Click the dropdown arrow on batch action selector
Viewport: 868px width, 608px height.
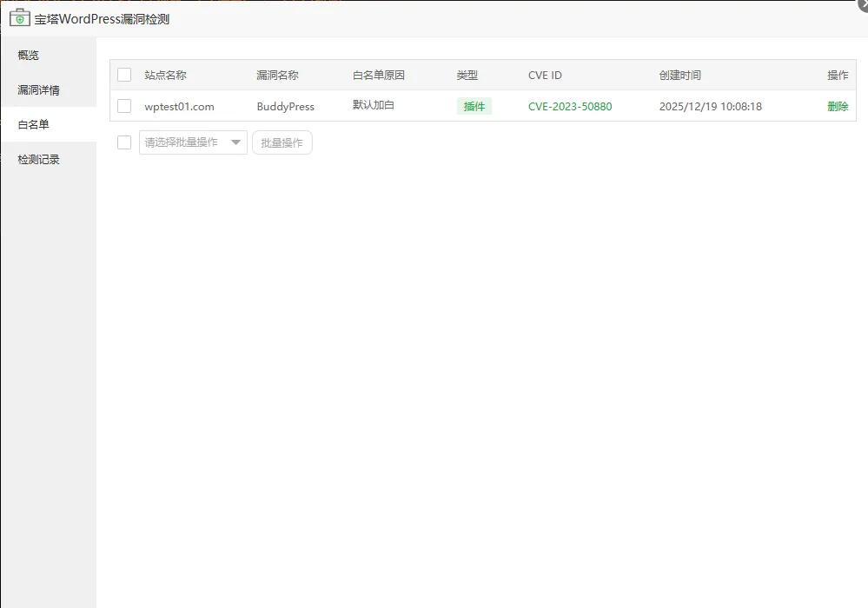click(235, 142)
